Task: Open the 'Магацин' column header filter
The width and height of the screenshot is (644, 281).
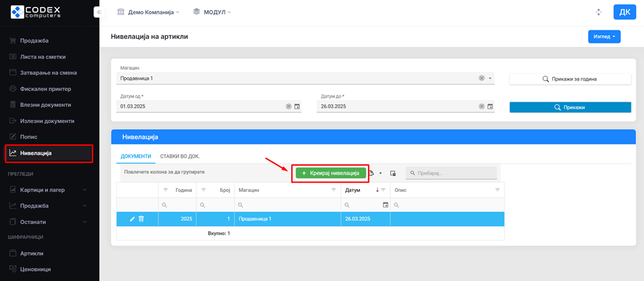Action: [334, 190]
